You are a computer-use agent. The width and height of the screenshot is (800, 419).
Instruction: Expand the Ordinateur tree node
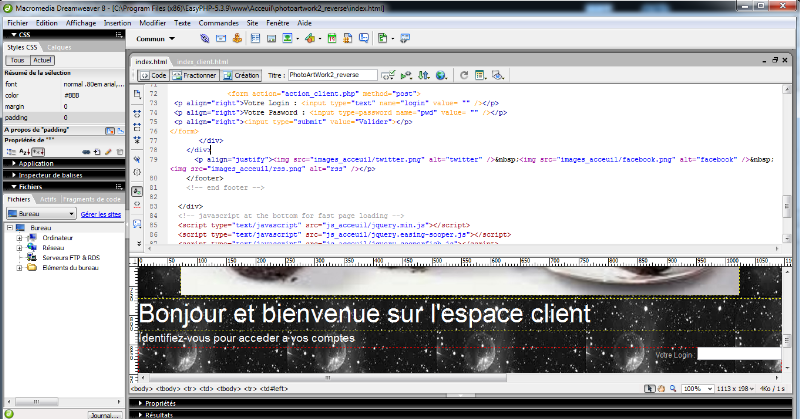pos(19,237)
